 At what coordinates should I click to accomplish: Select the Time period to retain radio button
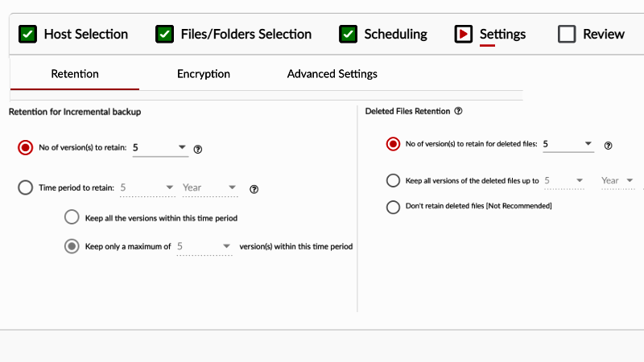26,187
